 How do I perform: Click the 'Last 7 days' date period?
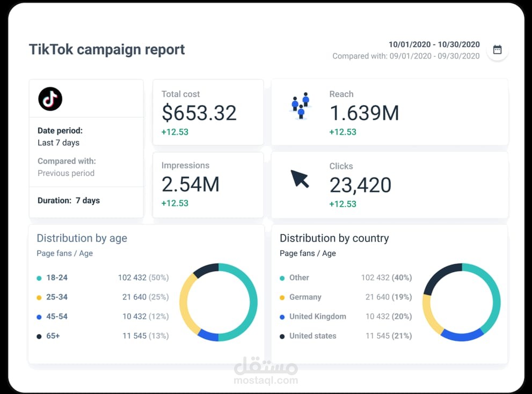coord(59,143)
